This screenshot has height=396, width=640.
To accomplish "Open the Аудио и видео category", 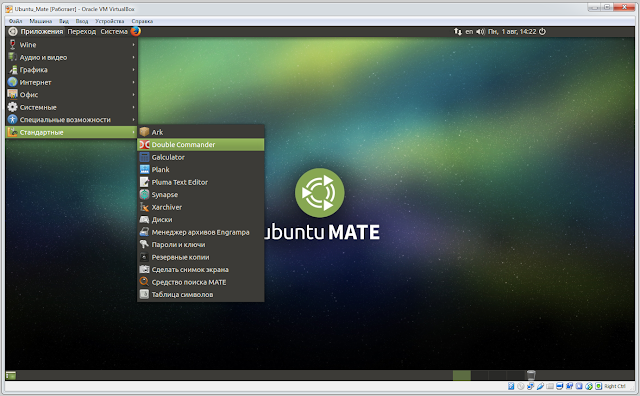I will [72, 57].
